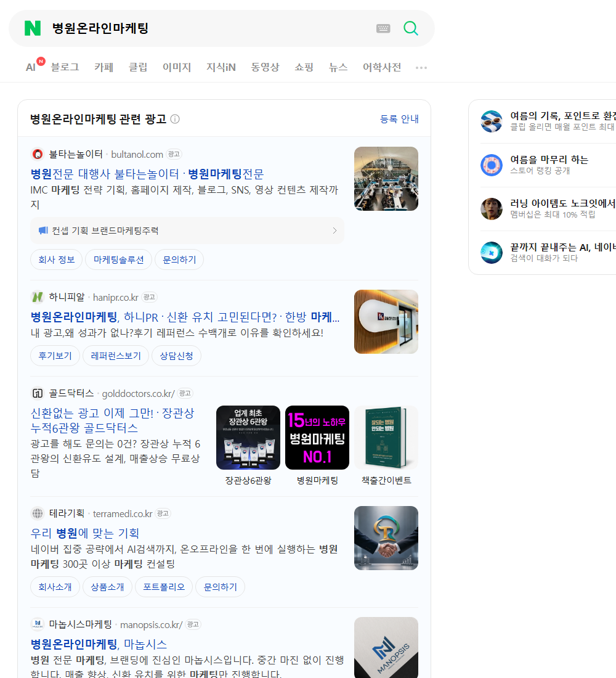Click the 상품소개 button
Viewport: 616px width, 678px height.
coord(107,587)
